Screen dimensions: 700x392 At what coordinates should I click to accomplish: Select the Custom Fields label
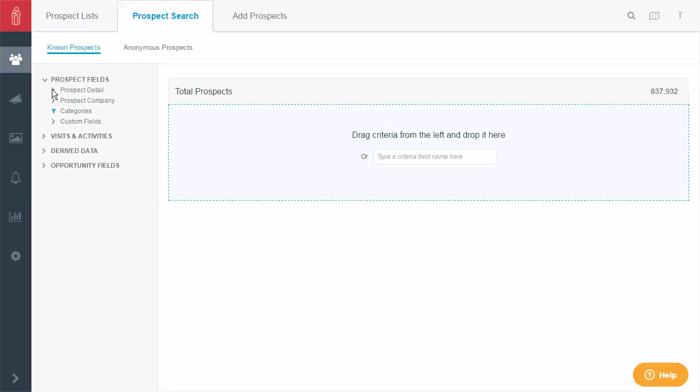coord(81,121)
